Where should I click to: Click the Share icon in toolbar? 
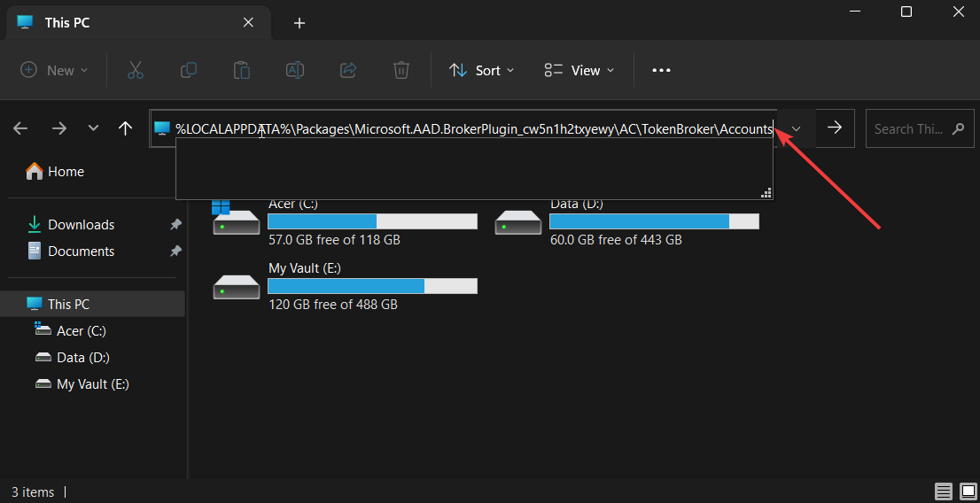coord(348,70)
